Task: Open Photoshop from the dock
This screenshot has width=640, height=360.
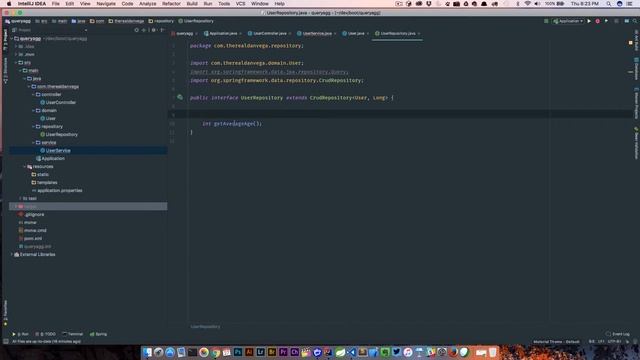Action: coord(238,352)
